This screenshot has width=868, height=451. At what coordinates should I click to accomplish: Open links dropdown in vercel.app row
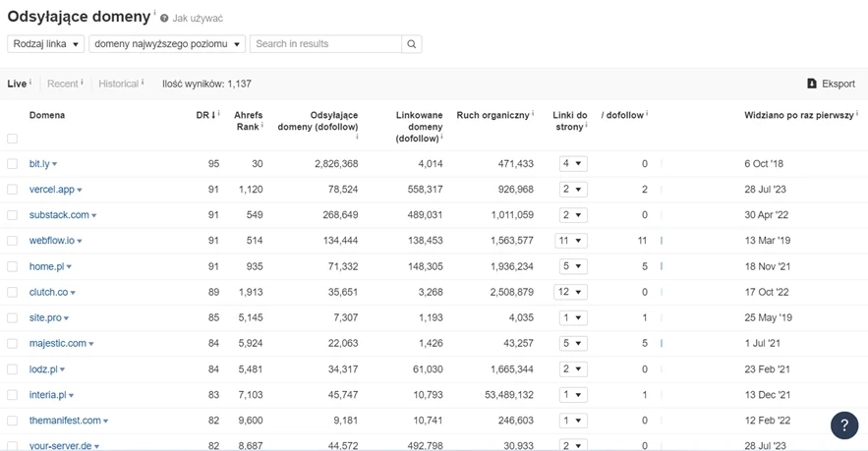(x=573, y=190)
